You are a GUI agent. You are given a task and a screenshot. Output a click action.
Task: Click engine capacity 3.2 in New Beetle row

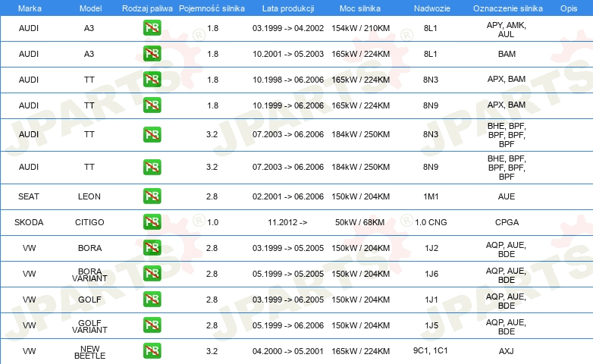pos(212,351)
